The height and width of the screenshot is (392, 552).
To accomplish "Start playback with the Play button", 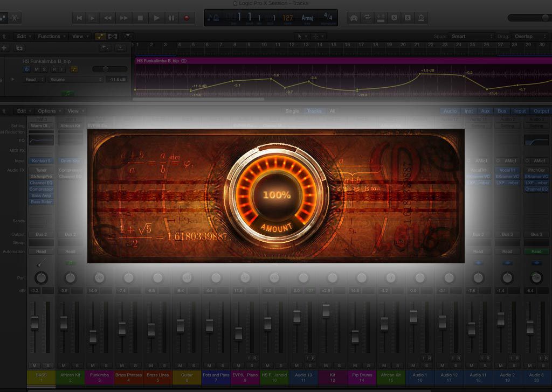I will pyautogui.click(x=157, y=18).
